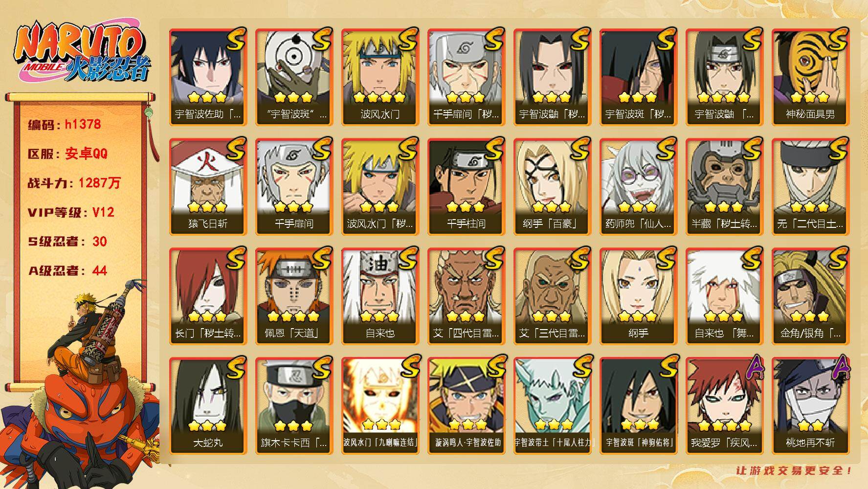
Task: Click the S rank badge on 千手扉间 card
Action: coord(322,149)
